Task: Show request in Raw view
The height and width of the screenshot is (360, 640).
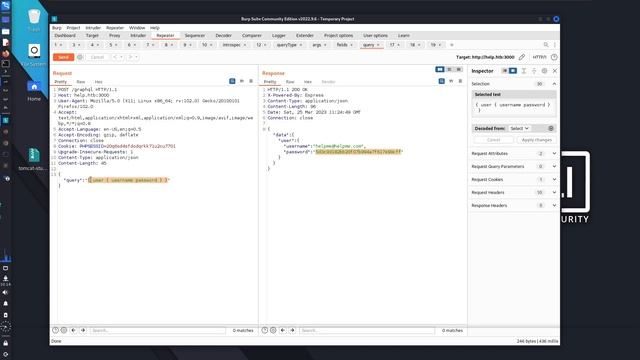Action: pyautogui.click(x=81, y=82)
